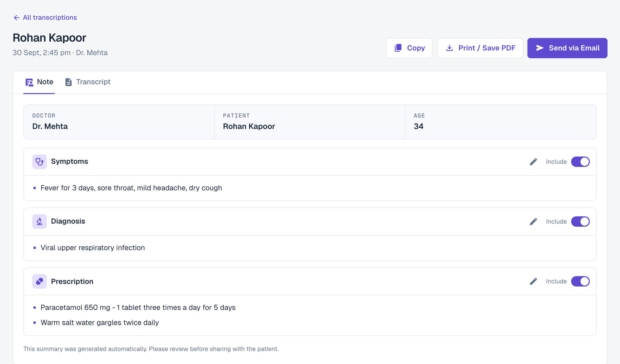Click the Symptoms stethoscope icon

40,162
